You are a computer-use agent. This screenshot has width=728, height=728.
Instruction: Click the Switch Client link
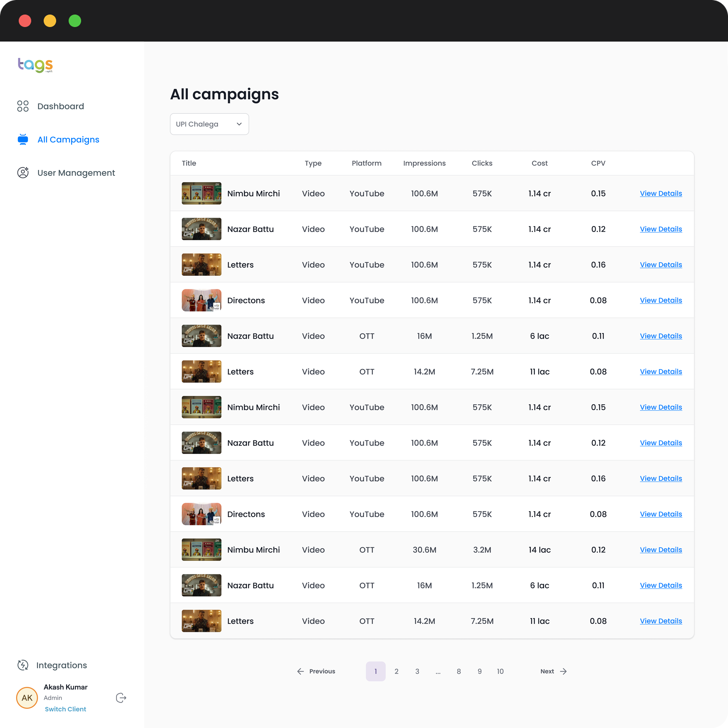click(66, 709)
